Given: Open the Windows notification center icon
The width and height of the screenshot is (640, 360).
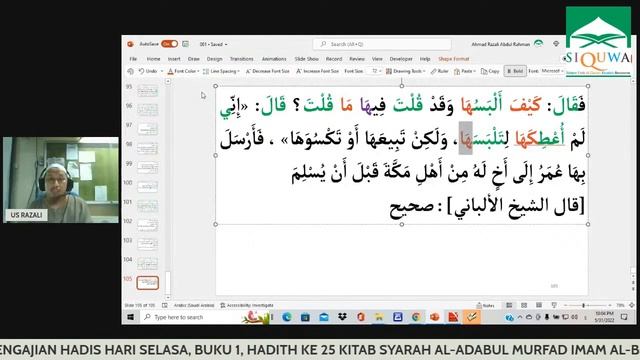Looking at the screenshot, I should coord(624,317).
